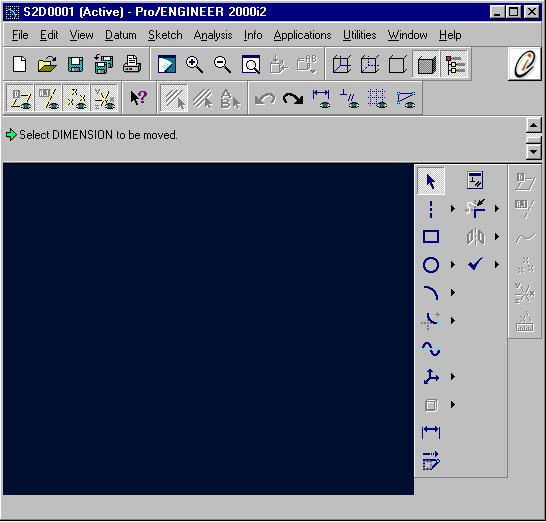
Task: Switch to hidden line display icon
Action: click(x=370, y=64)
